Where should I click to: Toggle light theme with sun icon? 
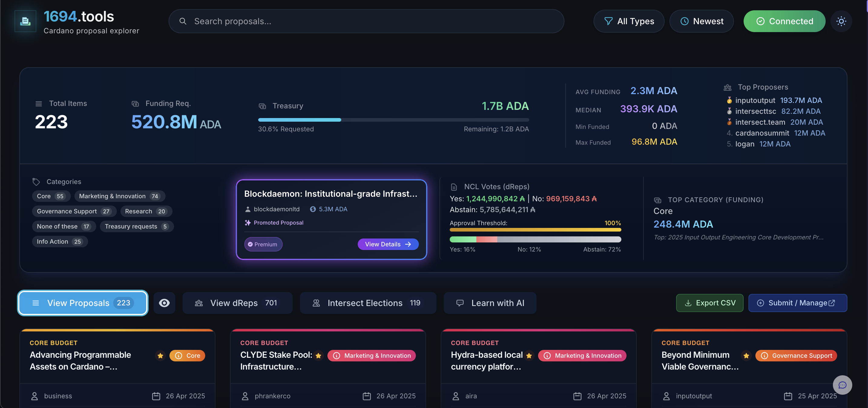[841, 21]
